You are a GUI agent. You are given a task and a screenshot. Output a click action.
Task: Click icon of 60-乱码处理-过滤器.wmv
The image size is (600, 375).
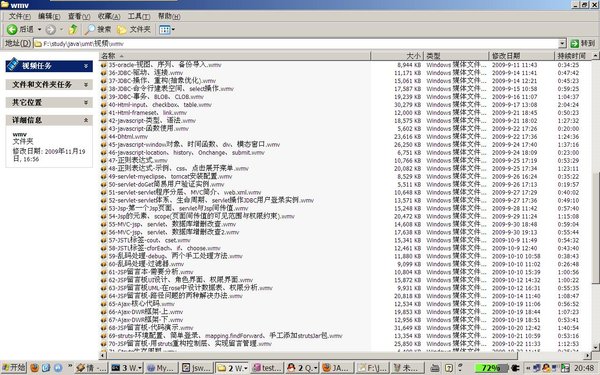104,264
